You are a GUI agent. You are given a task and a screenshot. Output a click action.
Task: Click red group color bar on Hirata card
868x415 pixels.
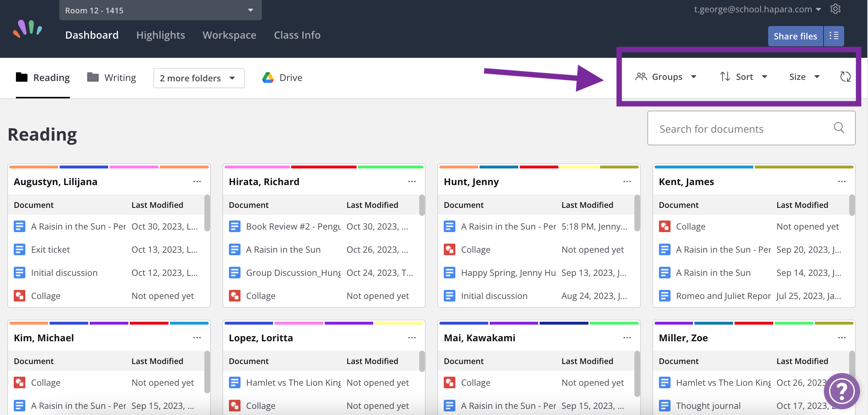point(324,167)
